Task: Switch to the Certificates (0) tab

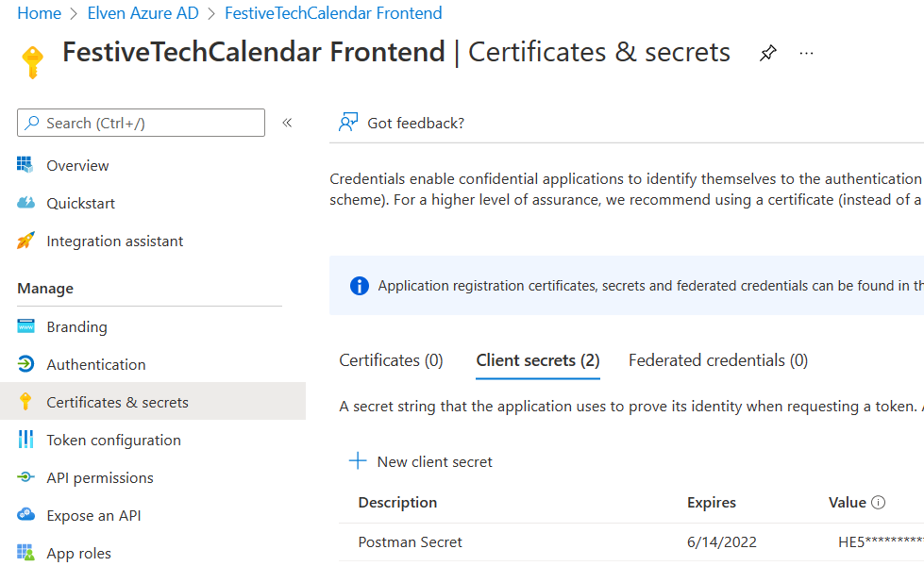Action: pos(391,360)
